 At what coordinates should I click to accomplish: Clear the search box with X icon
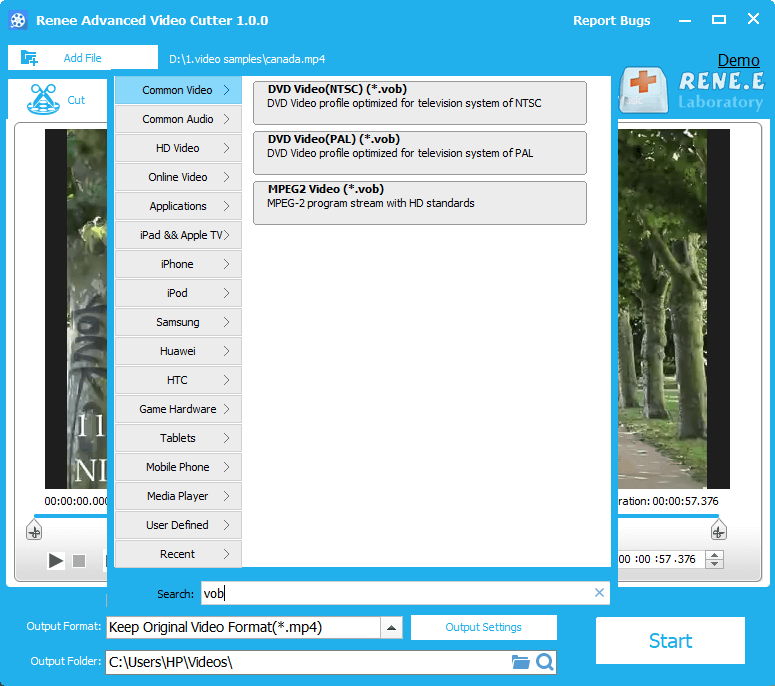(599, 593)
